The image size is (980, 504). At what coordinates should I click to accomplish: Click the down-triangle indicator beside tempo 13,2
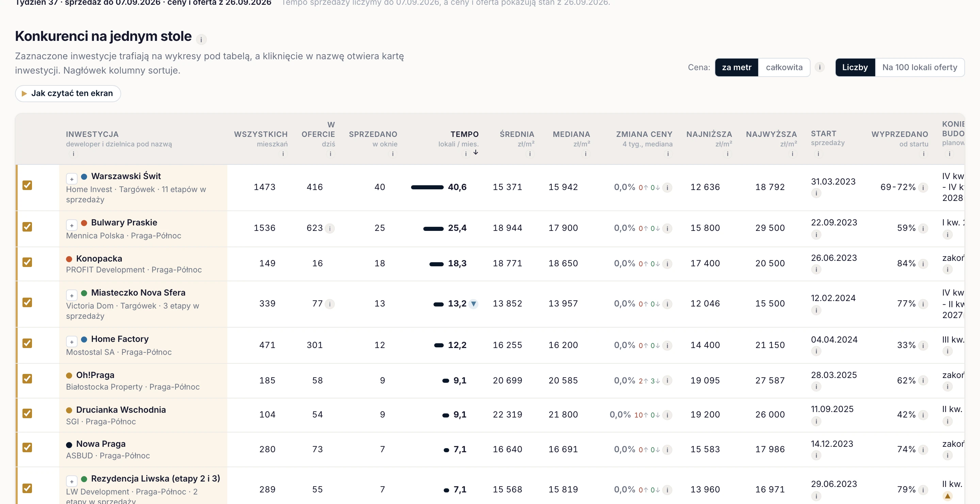[x=473, y=304]
